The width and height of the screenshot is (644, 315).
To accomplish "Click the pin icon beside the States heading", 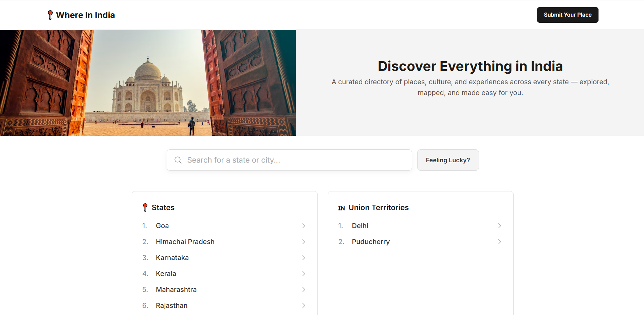I will pos(145,207).
